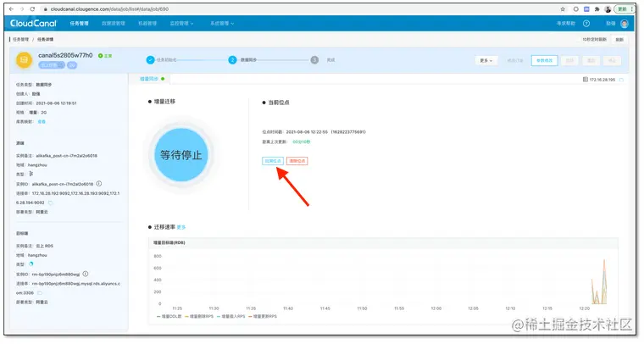
Task: Bookmark the page with the star icon
Action: click(563, 9)
